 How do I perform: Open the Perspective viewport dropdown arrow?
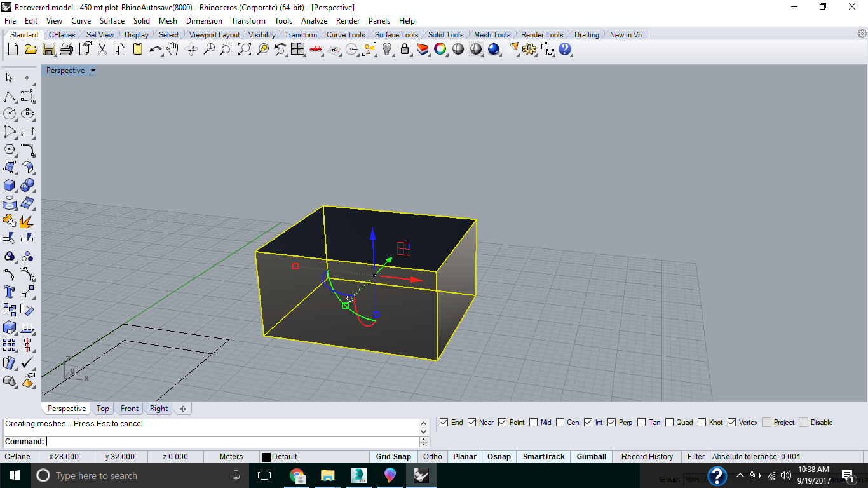coord(93,71)
